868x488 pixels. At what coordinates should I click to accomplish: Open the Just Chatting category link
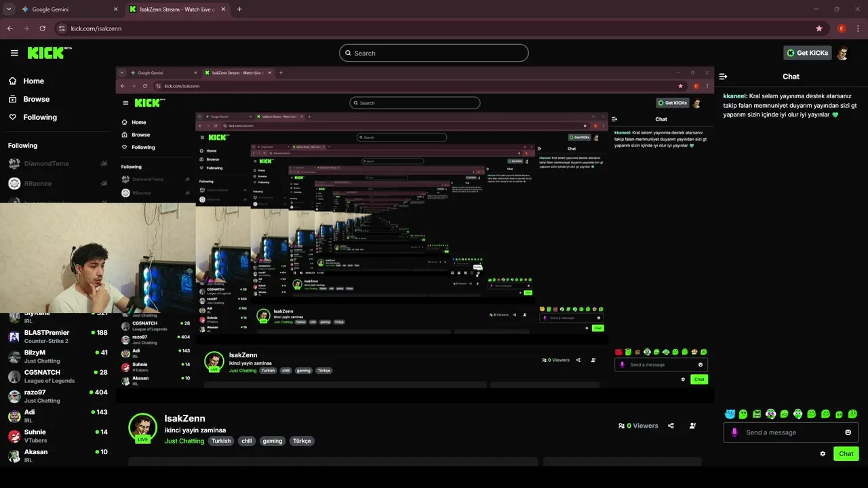(184, 441)
